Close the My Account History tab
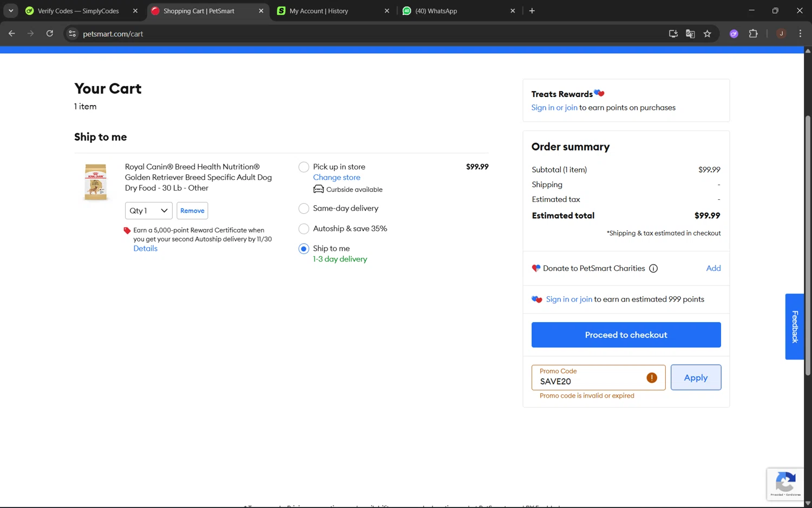 click(x=387, y=11)
